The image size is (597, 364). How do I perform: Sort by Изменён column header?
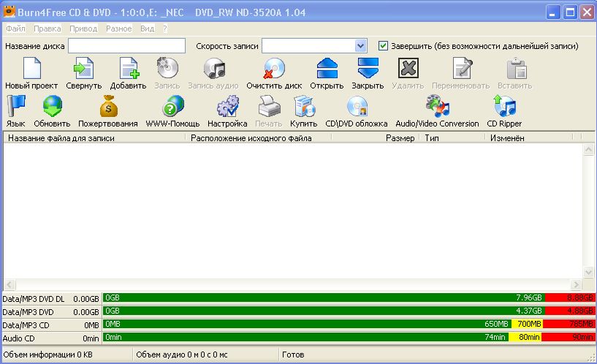529,138
